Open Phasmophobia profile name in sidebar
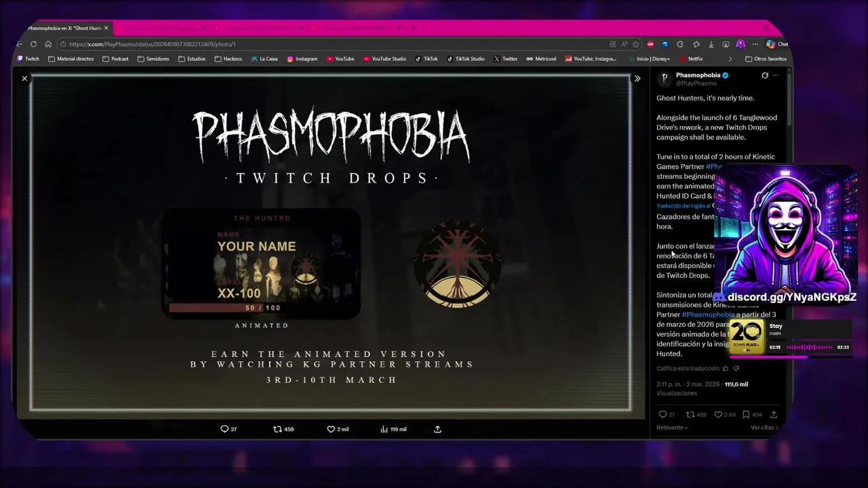868x488 pixels. tap(698, 75)
